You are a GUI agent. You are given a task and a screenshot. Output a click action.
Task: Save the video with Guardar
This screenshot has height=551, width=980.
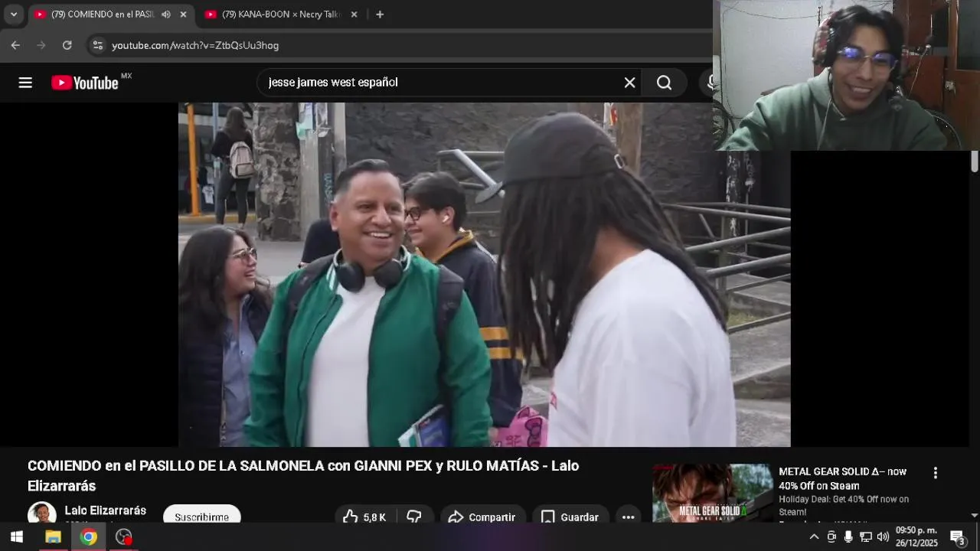pyautogui.click(x=570, y=517)
